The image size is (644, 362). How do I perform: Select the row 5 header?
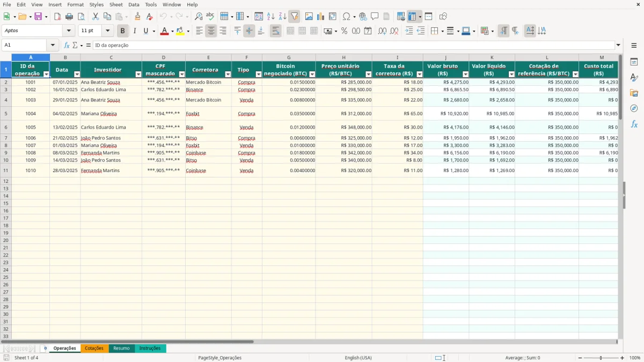point(5,114)
